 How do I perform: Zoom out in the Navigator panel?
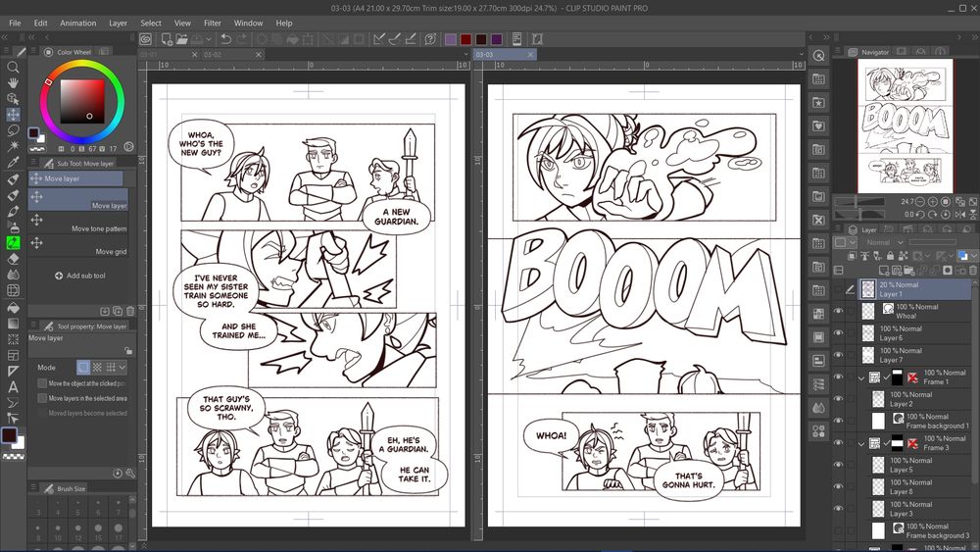pyautogui.click(x=920, y=202)
